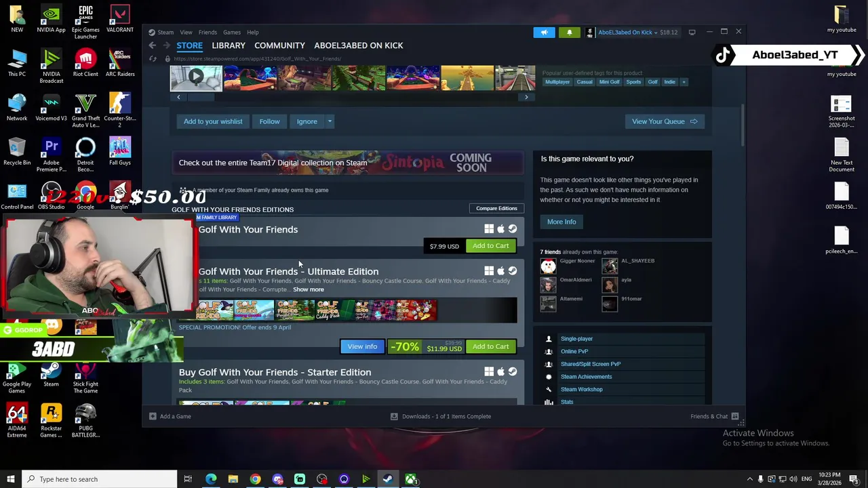Select the Recycle Bin desktop icon
Image resolution: width=868 pixels, height=488 pixels.
pos(17,152)
